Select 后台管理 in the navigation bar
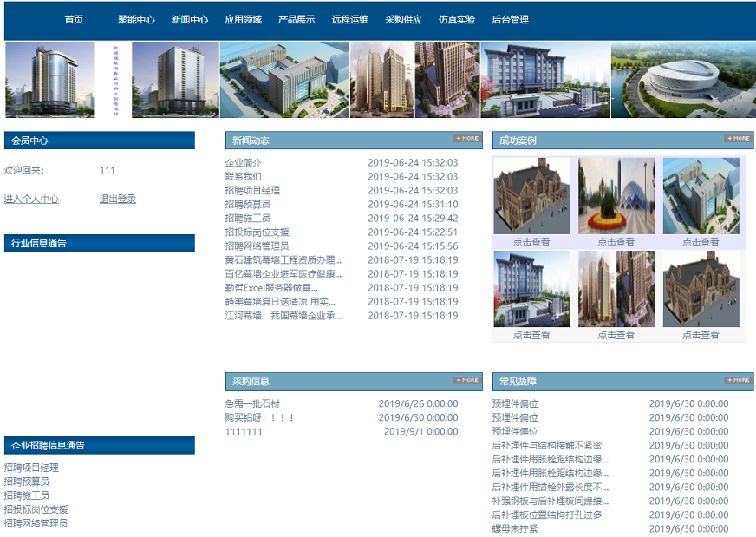 click(510, 20)
